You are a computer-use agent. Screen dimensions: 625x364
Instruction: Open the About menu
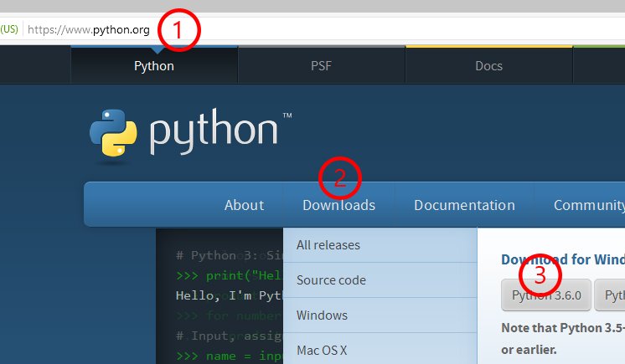click(x=244, y=205)
